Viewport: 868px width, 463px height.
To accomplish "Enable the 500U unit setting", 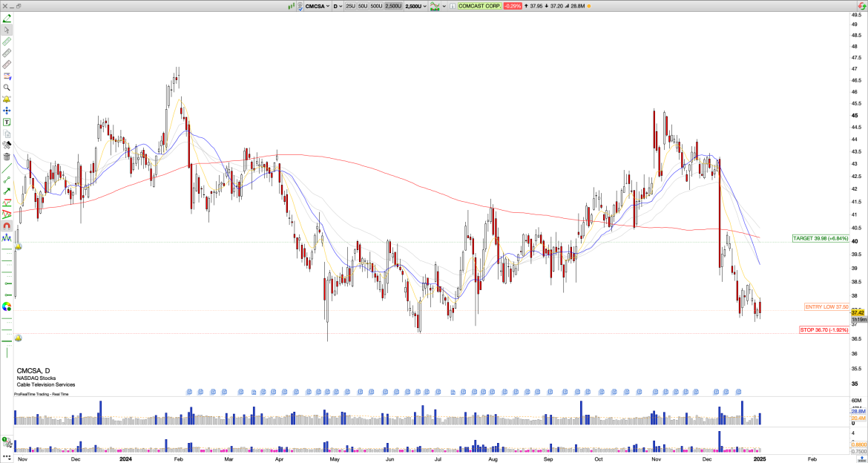I will coord(376,6).
